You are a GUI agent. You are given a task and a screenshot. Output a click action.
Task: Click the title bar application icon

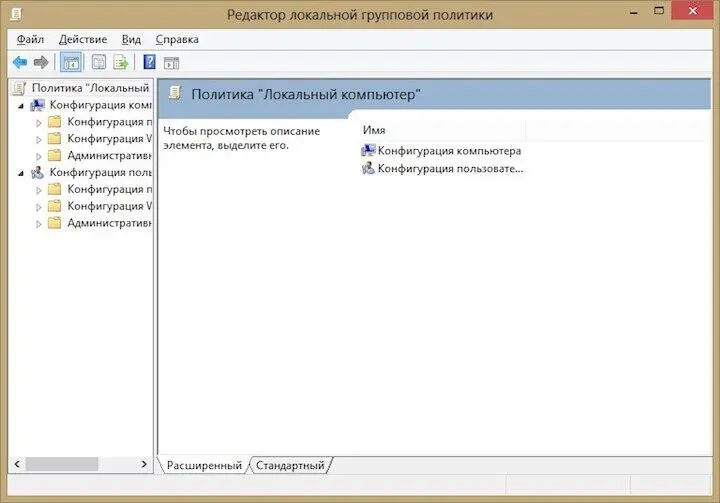(16, 14)
